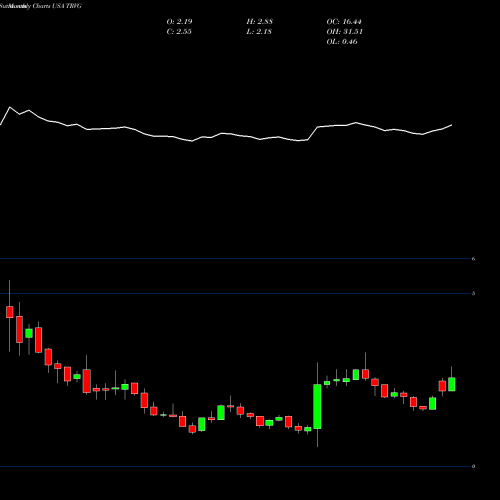This screenshot has width=500, height=500.
Task: Click the "Charts USA TRVG" chart title
Action: [57, 6]
